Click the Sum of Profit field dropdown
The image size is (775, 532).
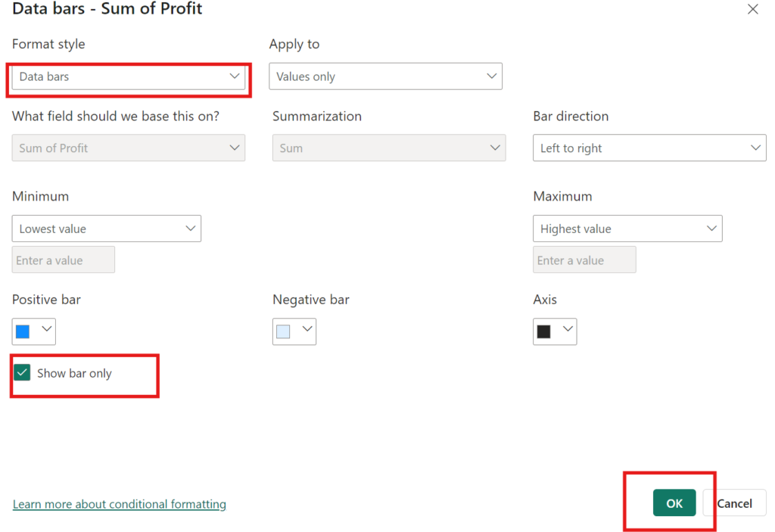click(129, 148)
